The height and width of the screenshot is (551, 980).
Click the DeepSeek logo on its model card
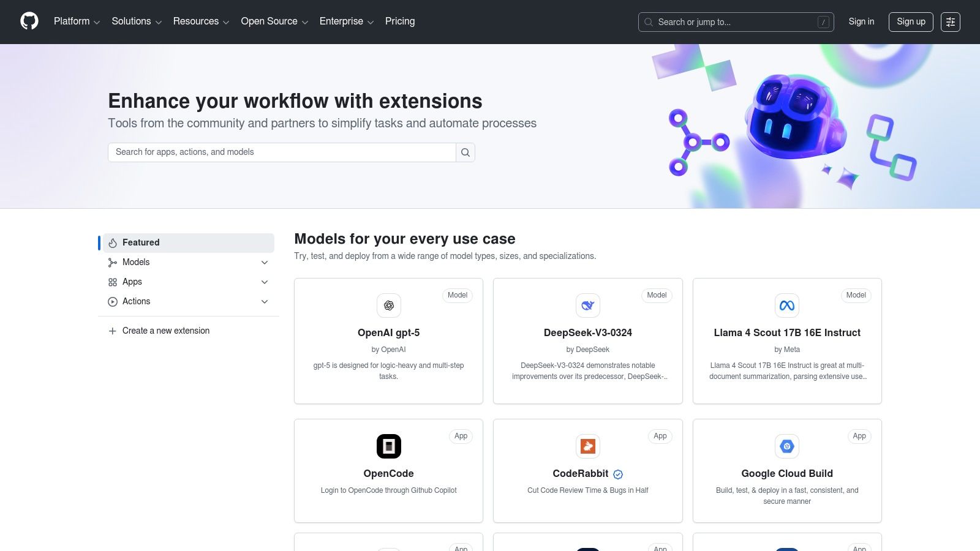coord(587,305)
